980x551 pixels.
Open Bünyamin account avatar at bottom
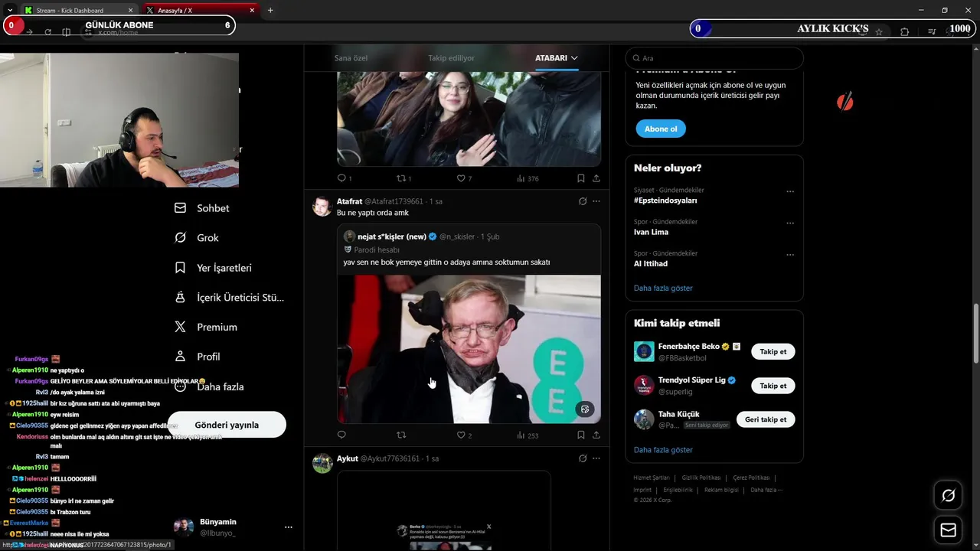pyautogui.click(x=184, y=527)
